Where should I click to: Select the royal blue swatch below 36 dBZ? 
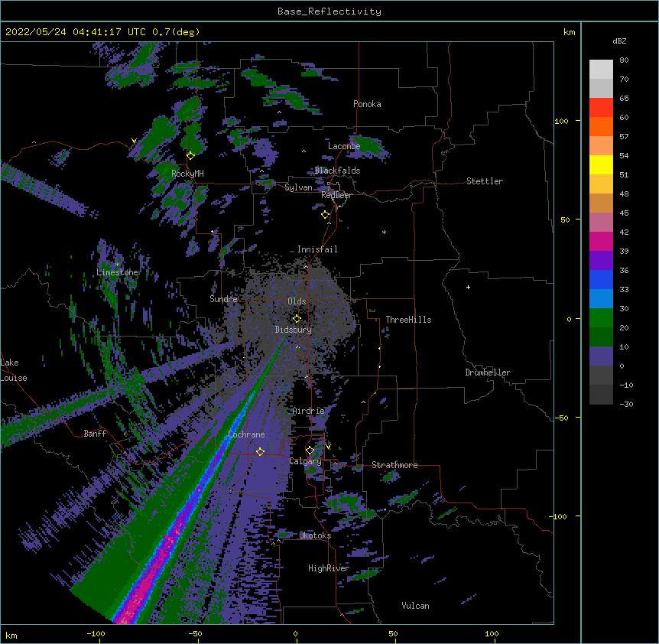click(x=601, y=279)
